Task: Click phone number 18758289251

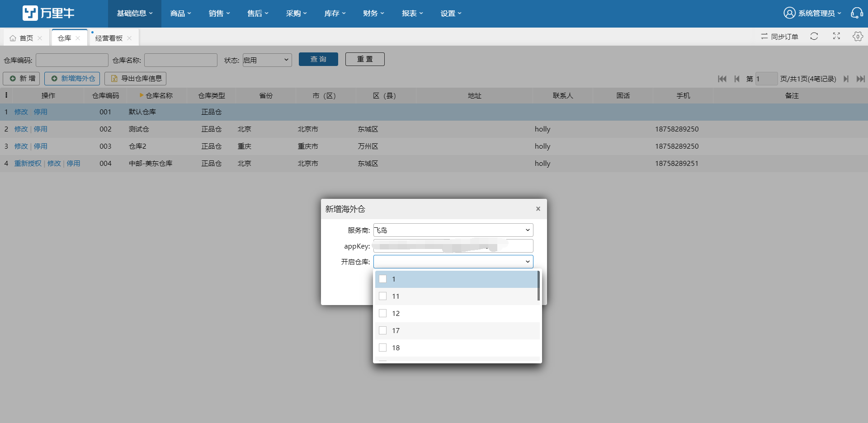Action: [x=677, y=163]
